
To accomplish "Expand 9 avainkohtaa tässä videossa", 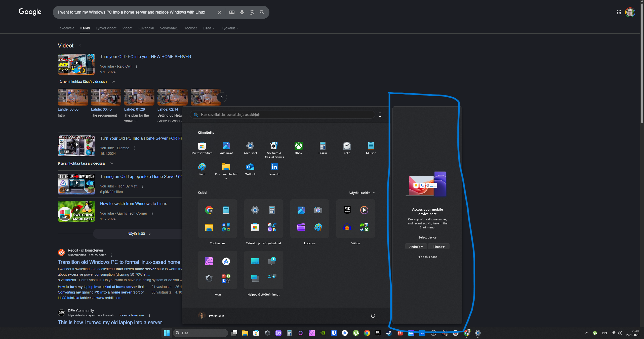I will (x=112, y=163).
